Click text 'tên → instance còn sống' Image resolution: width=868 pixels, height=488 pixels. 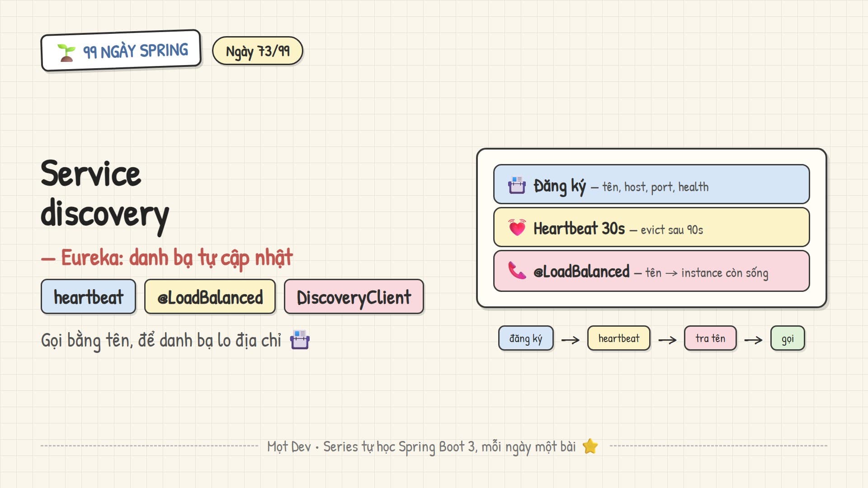pos(707,273)
